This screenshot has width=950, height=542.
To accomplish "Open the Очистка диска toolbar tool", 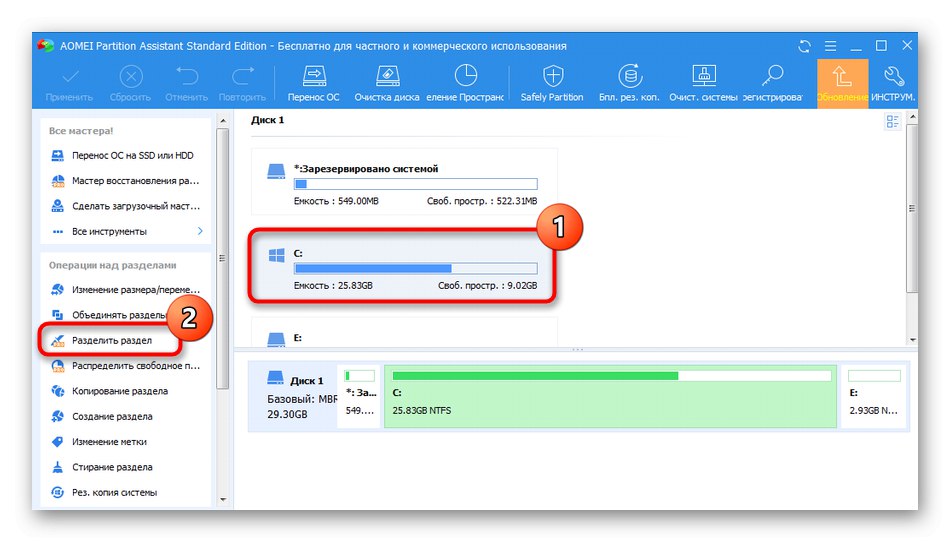I will tap(387, 83).
